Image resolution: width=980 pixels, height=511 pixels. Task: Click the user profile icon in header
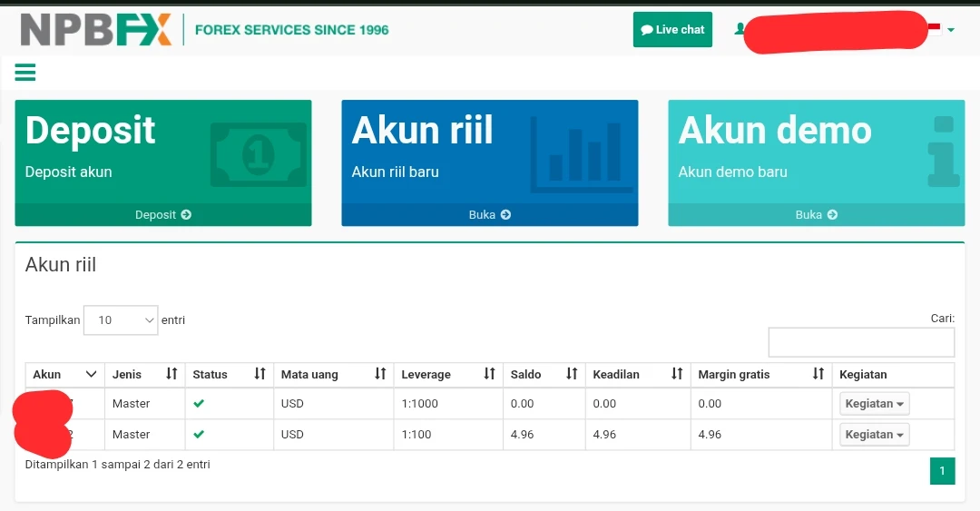(x=740, y=29)
